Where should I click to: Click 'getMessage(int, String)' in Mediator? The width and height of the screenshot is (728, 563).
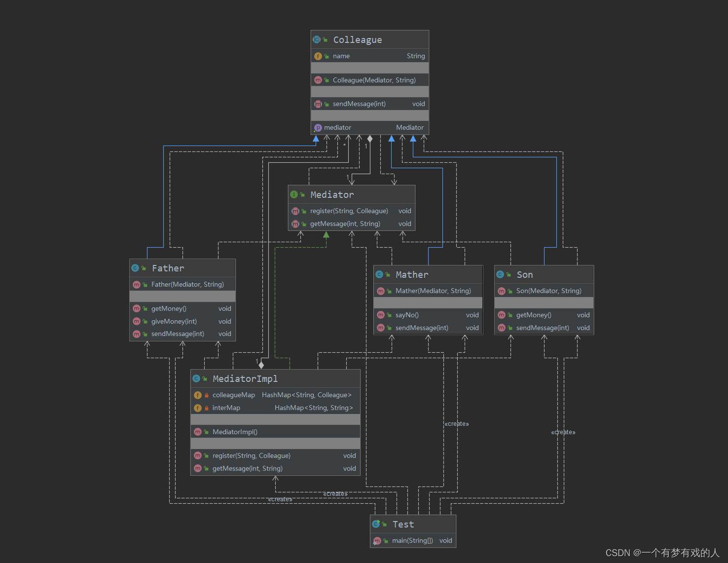[x=345, y=224]
